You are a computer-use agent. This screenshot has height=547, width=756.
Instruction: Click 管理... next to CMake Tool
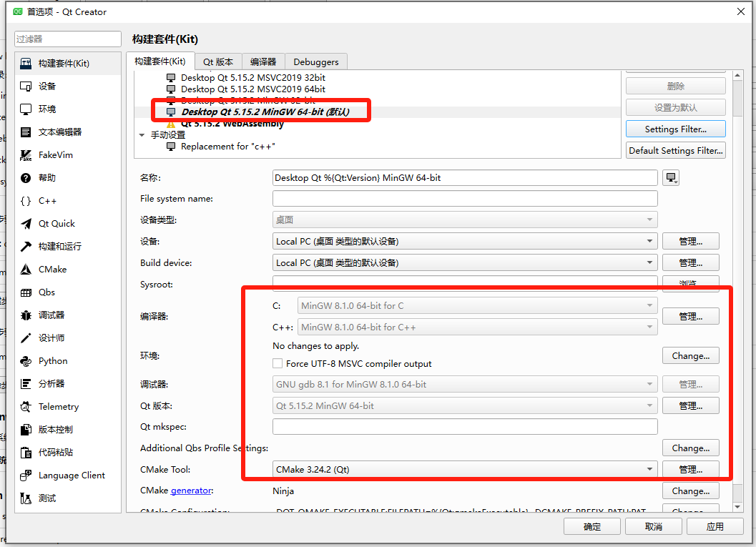coord(691,469)
